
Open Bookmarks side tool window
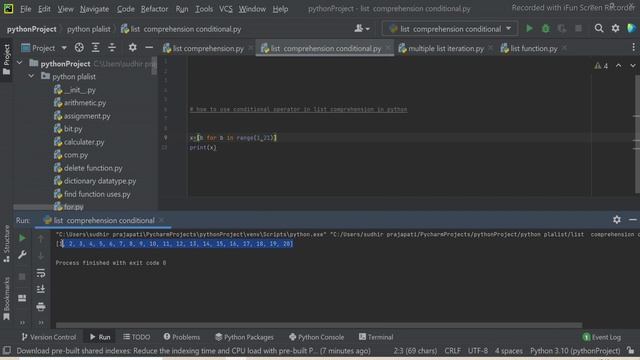(x=7, y=298)
